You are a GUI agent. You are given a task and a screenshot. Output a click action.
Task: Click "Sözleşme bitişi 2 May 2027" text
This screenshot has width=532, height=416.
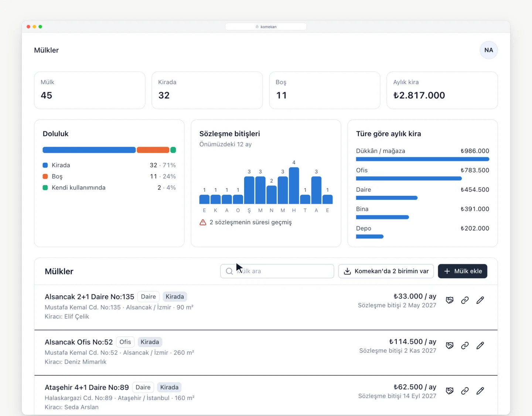(397, 305)
